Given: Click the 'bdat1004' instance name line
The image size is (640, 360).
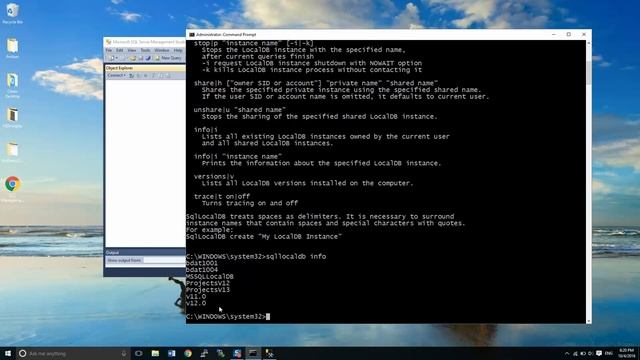Looking at the screenshot, I should tap(202, 270).
